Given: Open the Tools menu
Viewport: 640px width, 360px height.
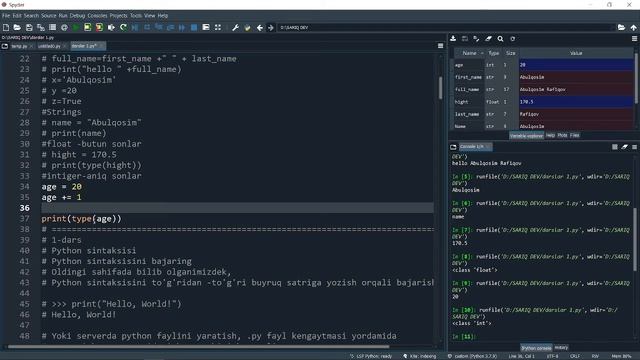Looking at the screenshot, I should pyautogui.click(x=136, y=16).
